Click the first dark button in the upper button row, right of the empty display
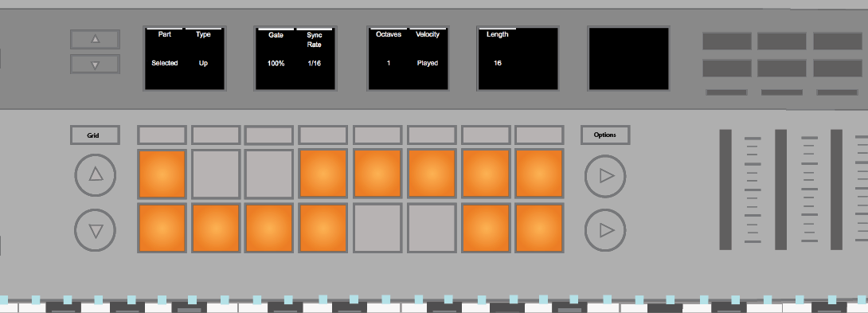This screenshot has width=868, height=313. click(x=727, y=41)
